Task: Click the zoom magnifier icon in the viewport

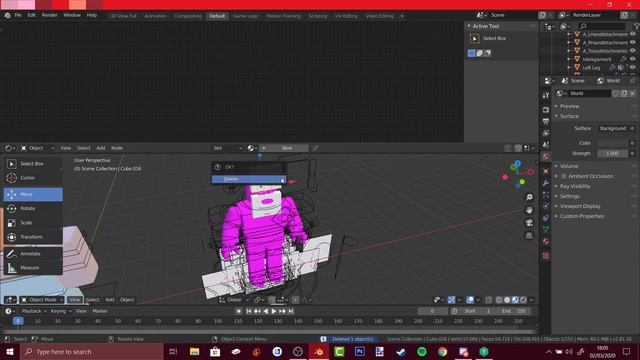Action: click(x=529, y=197)
